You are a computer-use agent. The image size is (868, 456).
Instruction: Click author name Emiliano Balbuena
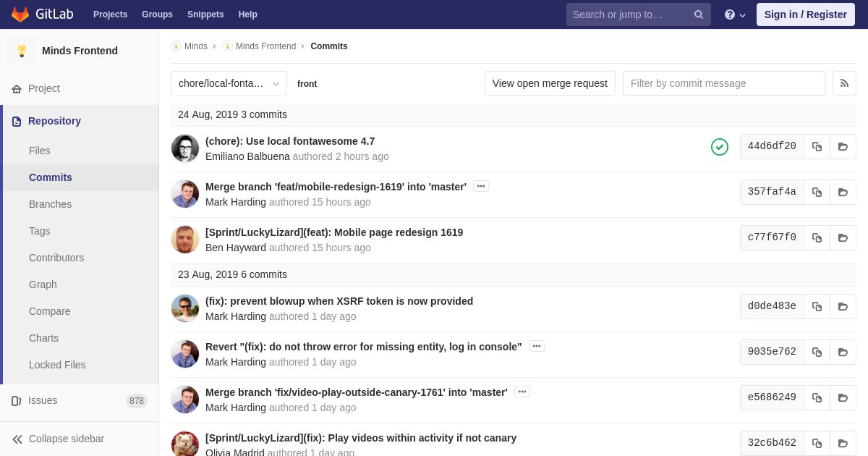tap(247, 156)
